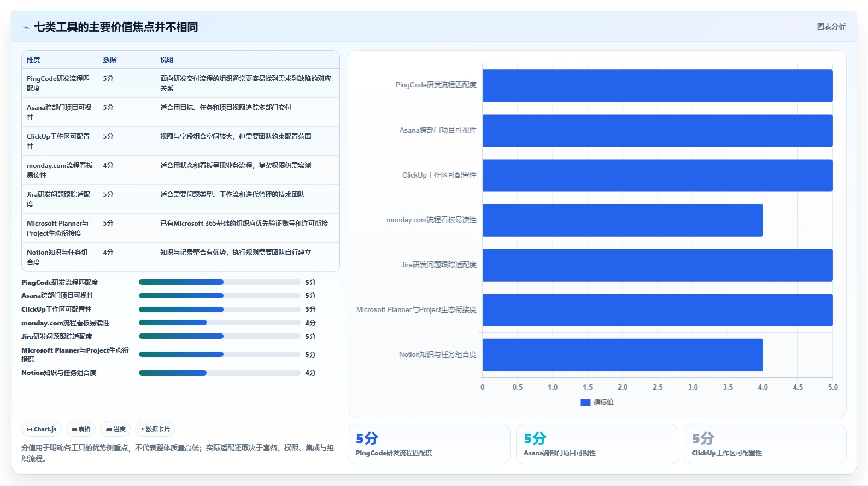Click the Asana跨部门项目可视性 chart bar
868x486 pixels.
(x=658, y=131)
